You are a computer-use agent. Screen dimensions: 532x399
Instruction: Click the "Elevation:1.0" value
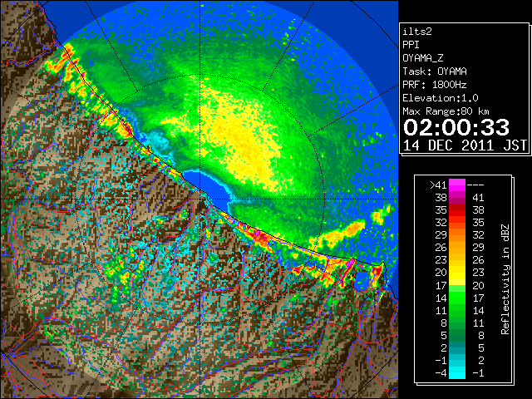pos(441,98)
